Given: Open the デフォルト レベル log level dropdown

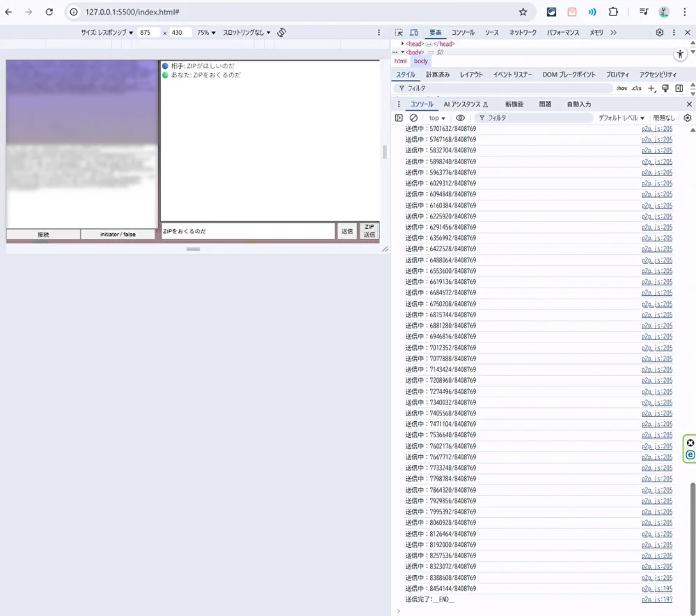Looking at the screenshot, I should (622, 118).
